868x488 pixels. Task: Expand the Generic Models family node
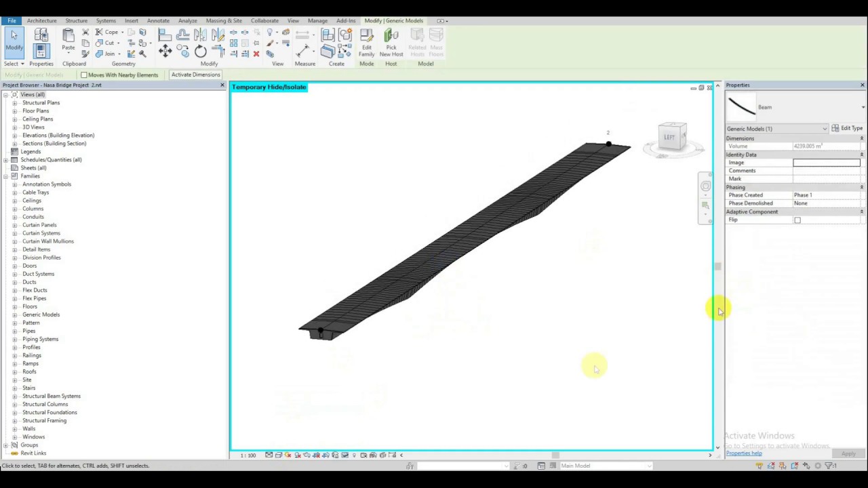14,314
